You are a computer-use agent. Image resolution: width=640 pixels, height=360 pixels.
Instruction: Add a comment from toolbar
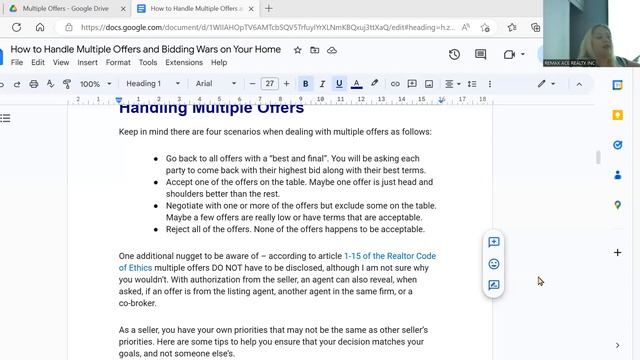pyautogui.click(x=412, y=84)
